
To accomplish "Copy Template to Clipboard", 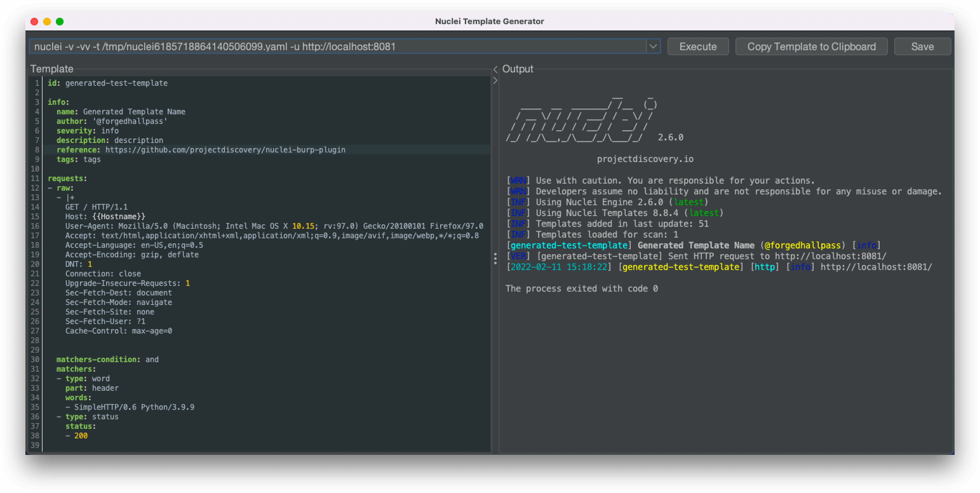I will 811,46.
